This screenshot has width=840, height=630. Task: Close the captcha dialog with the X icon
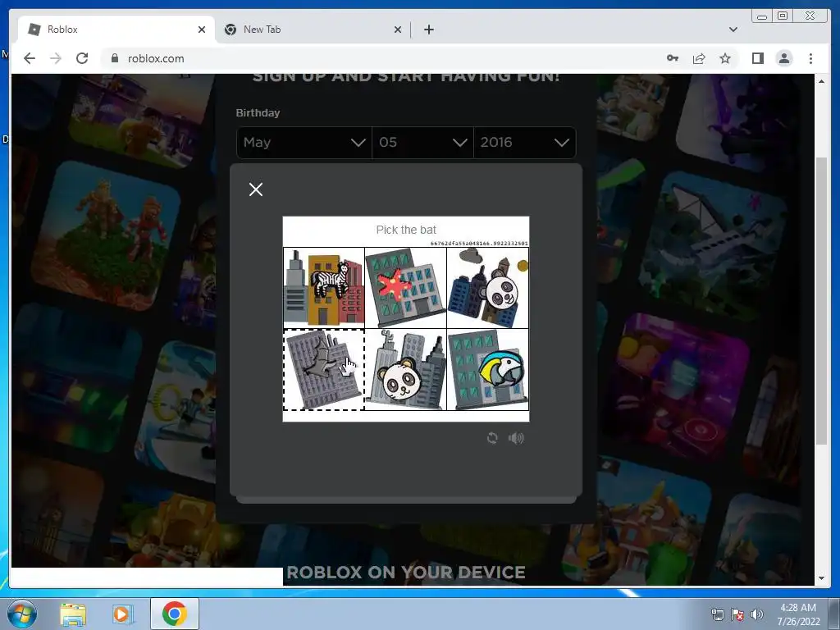[256, 189]
